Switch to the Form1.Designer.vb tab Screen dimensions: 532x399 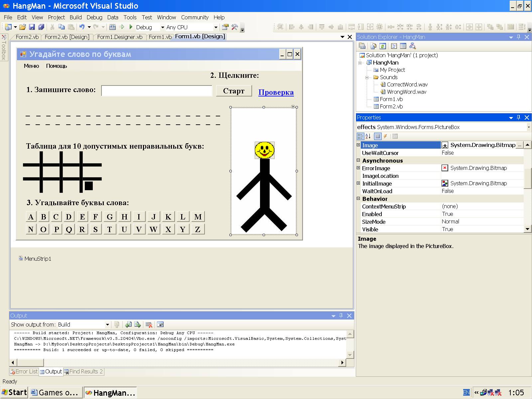tap(120, 37)
